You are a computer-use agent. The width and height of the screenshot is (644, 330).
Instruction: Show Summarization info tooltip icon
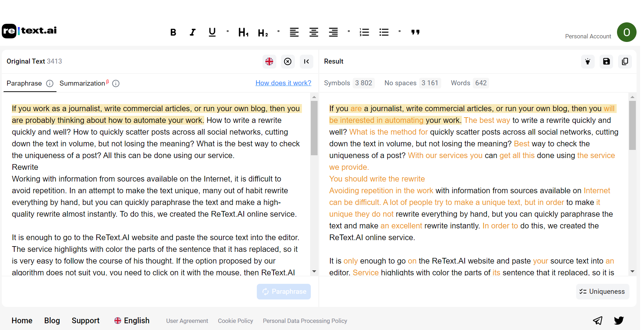pyautogui.click(x=116, y=83)
